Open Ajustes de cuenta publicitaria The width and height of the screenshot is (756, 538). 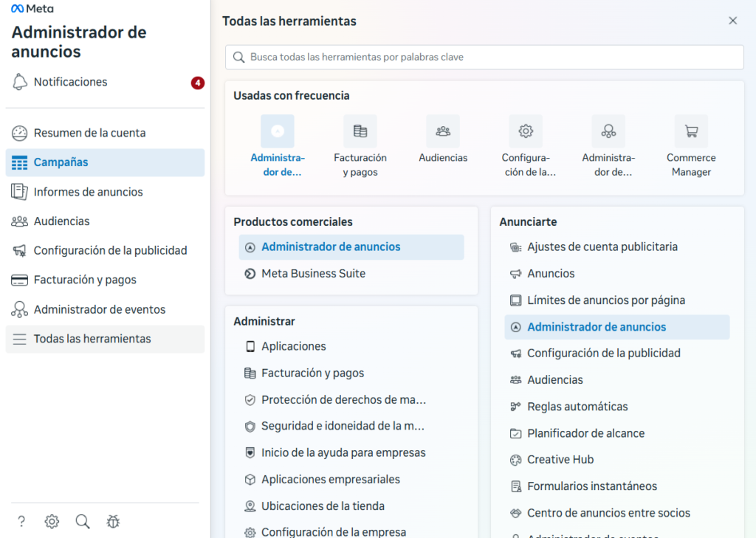pyautogui.click(x=617, y=247)
